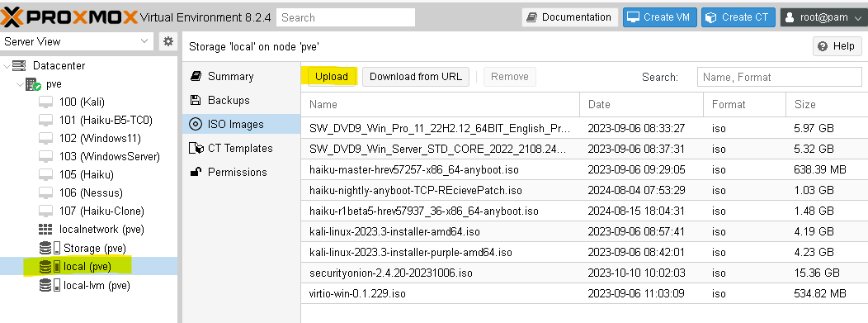Click the monitor icon for 105 (Haiku)
The image size is (868, 323).
[x=46, y=174]
